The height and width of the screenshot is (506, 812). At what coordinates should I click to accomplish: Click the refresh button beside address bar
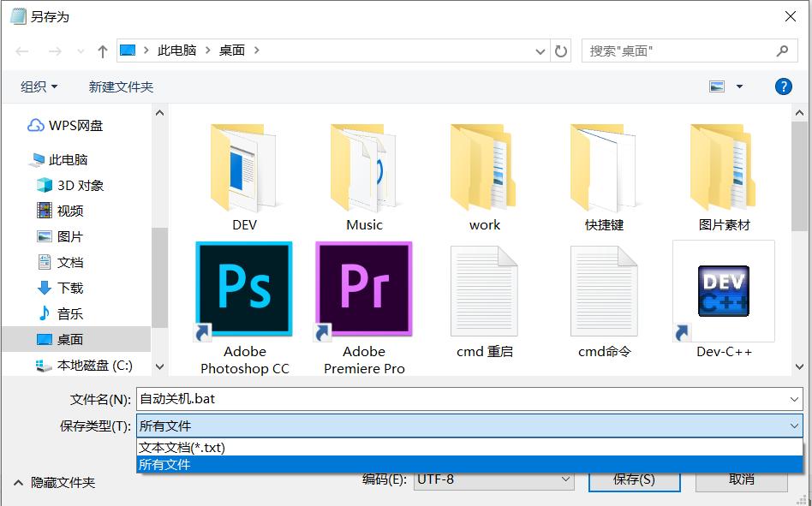tap(561, 51)
